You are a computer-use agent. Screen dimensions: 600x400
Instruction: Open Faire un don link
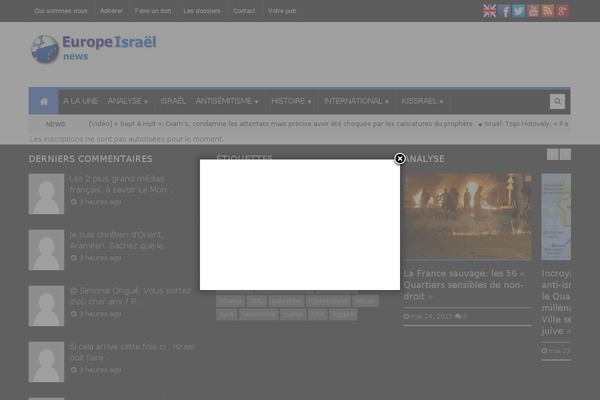(x=153, y=11)
